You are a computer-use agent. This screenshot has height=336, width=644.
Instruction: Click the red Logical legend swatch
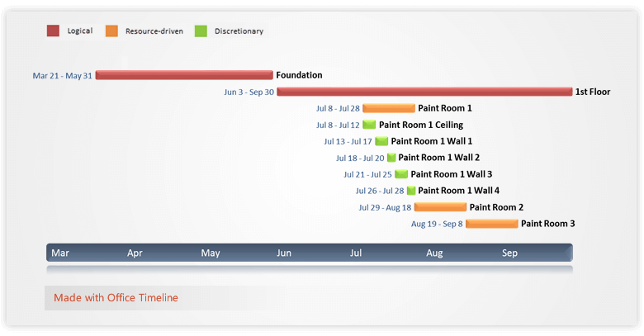click(53, 31)
